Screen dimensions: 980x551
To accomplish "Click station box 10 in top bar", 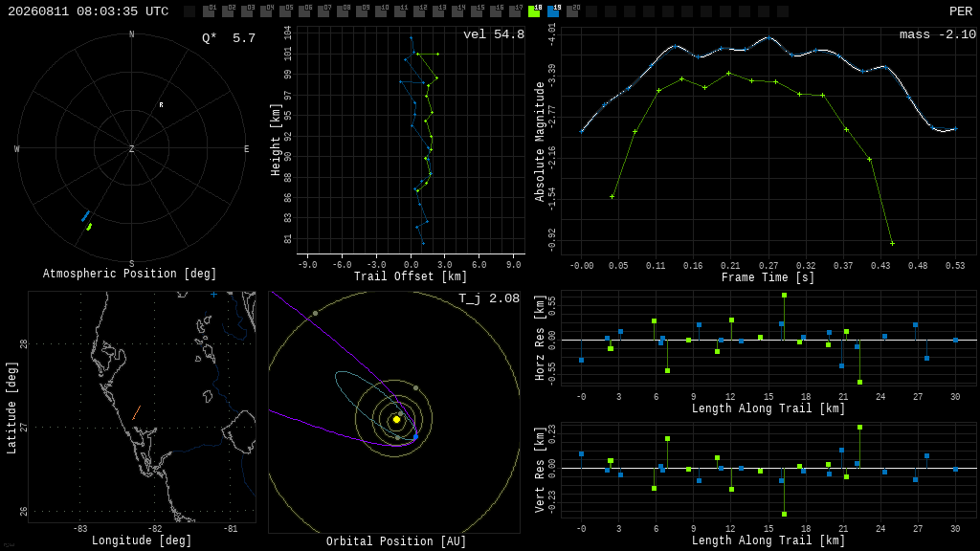I will click(x=381, y=11).
